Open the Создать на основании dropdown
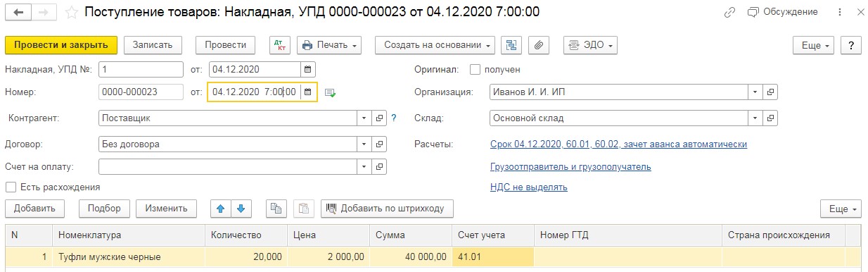 [435, 45]
